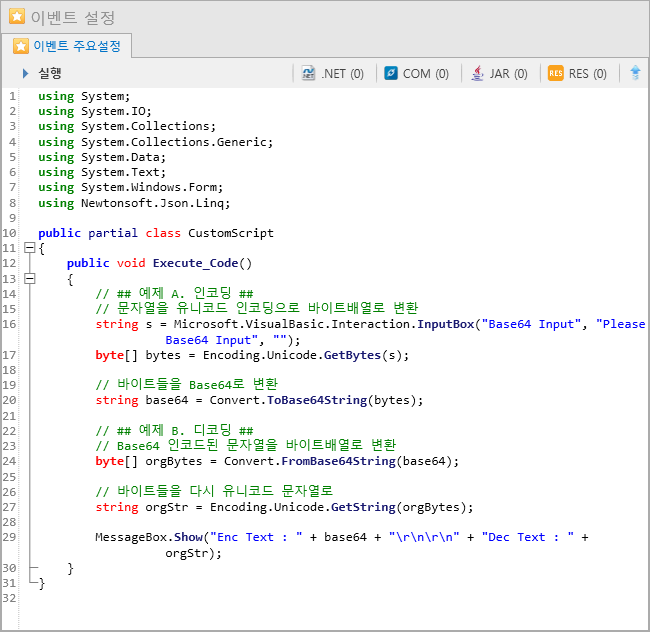Run the script with the 실행 play arrow
This screenshot has width=650, height=632.
[26, 73]
